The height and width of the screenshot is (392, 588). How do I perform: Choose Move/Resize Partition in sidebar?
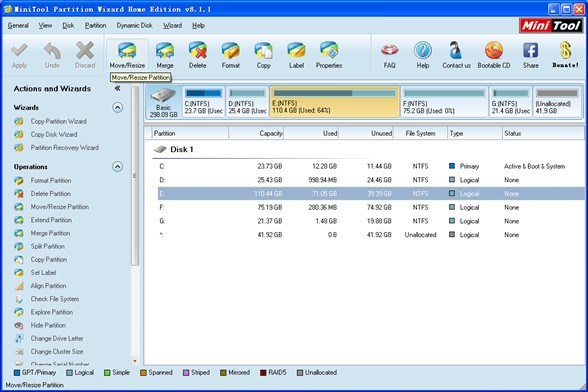[x=60, y=207]
